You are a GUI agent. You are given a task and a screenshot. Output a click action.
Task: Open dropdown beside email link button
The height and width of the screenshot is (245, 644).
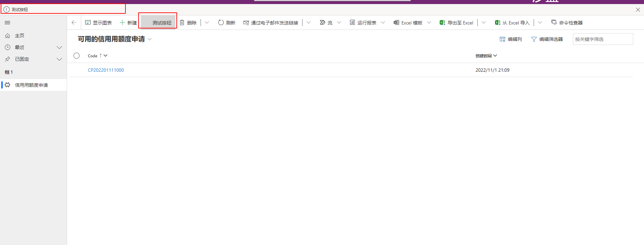tap(309, 22)
